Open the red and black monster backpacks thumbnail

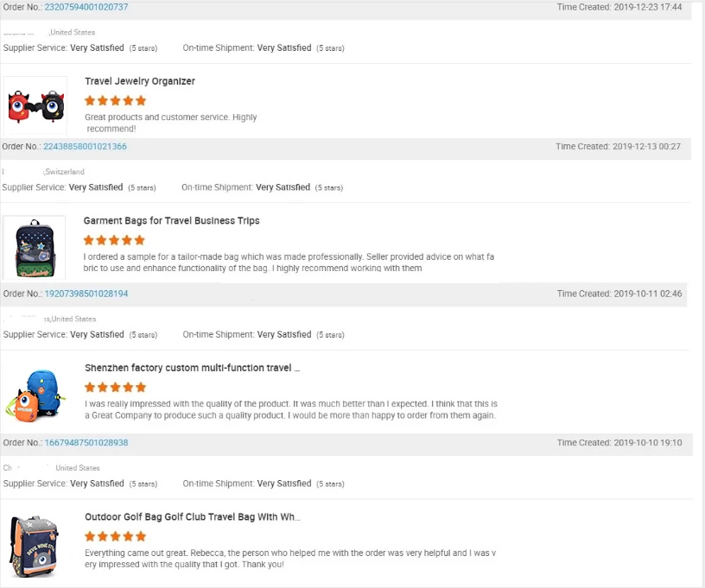tap(35, 106)
